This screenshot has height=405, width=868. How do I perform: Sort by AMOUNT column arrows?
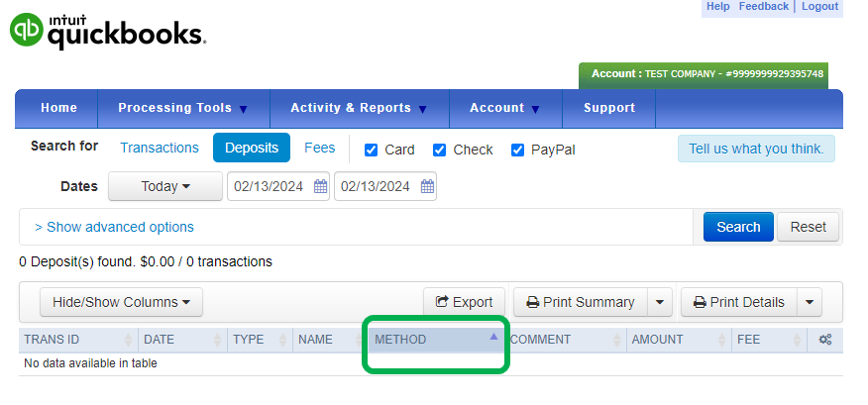pyautogui.click(x=722, y=340)
